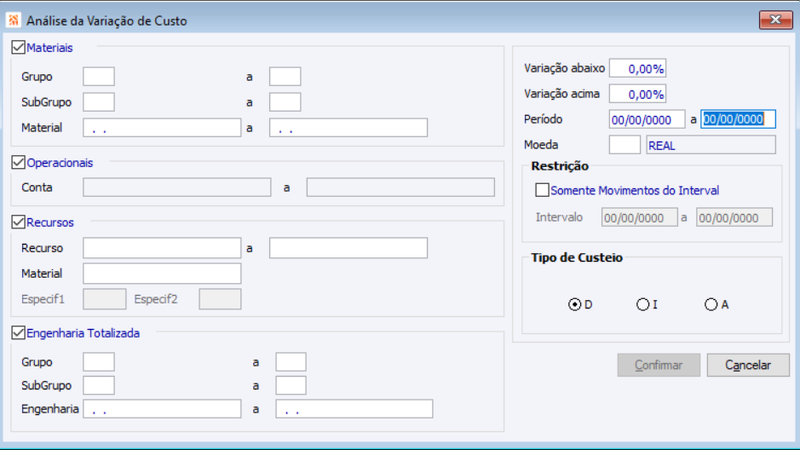Screen dimensions: 800x450
Task: Click the Recurso start field
Action: tap(162, 248)
